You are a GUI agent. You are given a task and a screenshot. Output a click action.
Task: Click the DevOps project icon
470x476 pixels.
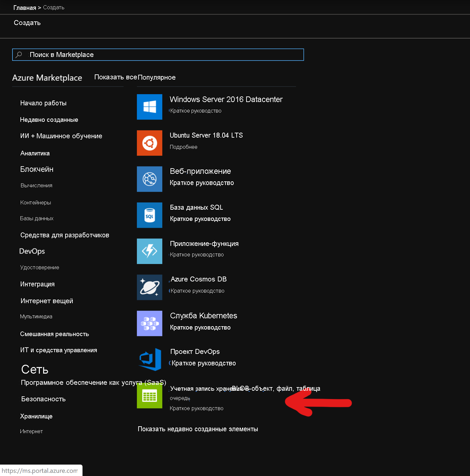150,359
